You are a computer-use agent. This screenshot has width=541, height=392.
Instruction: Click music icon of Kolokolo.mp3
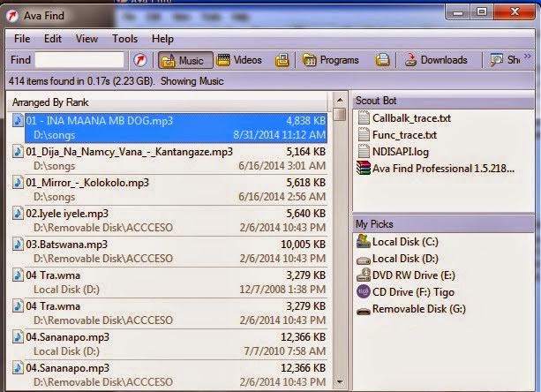pos(18,182)
